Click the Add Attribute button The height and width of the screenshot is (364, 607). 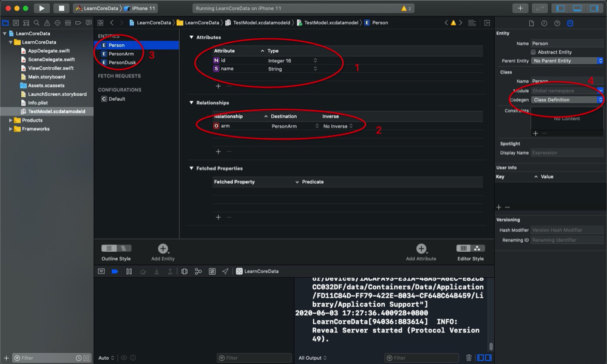coord(421,249)
